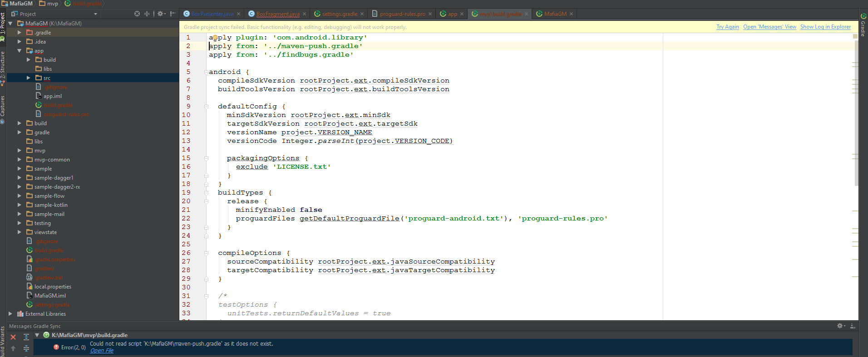Close the settings.gradle tab
This screenshot has width=868, height=357.
tap(362, 14)
